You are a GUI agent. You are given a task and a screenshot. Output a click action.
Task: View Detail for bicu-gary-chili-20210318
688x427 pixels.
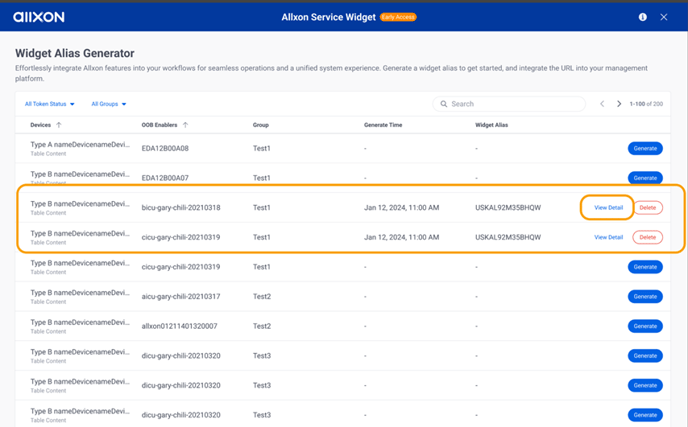coord(608,208)
